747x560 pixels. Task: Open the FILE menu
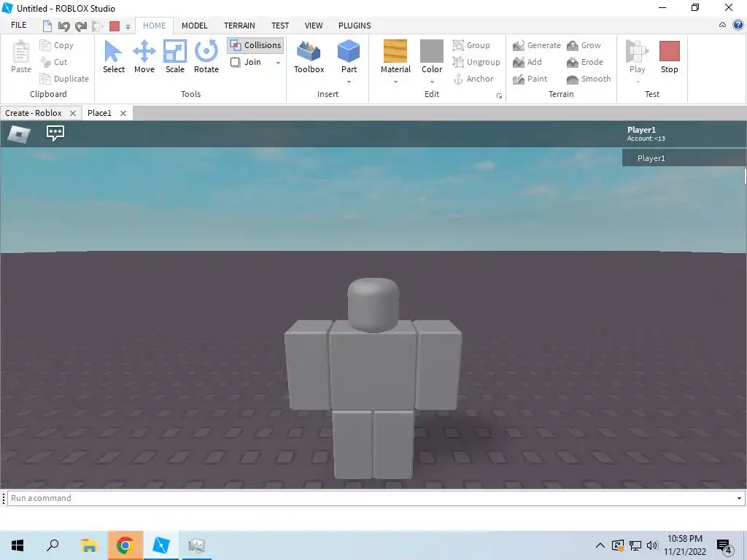(x=18, y=26)
